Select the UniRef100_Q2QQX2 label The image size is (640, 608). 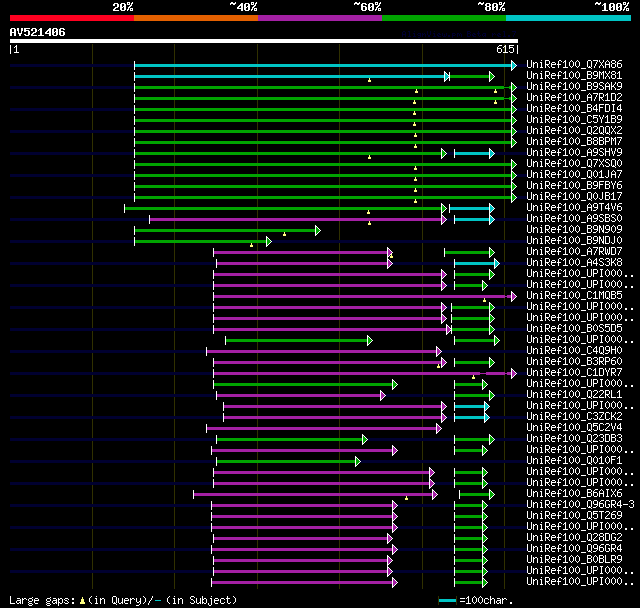click(574, 131)
